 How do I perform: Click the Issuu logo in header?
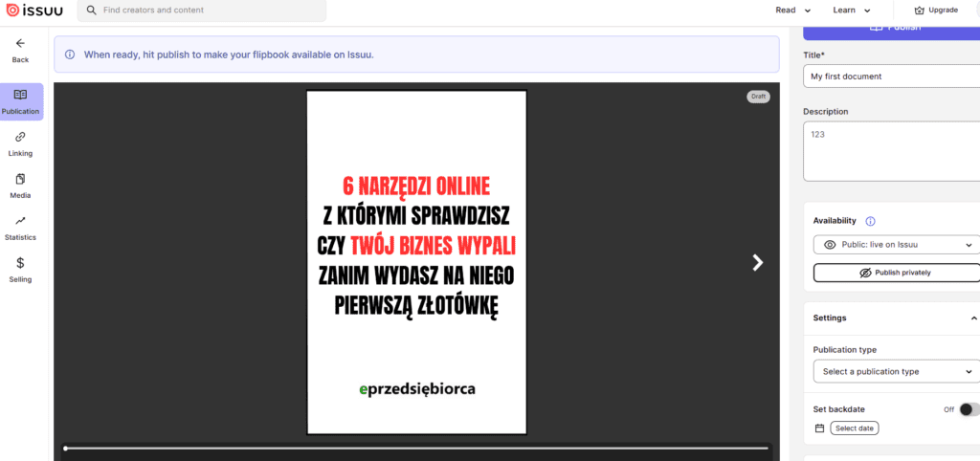pyautogui.click(x=34, y=11)
